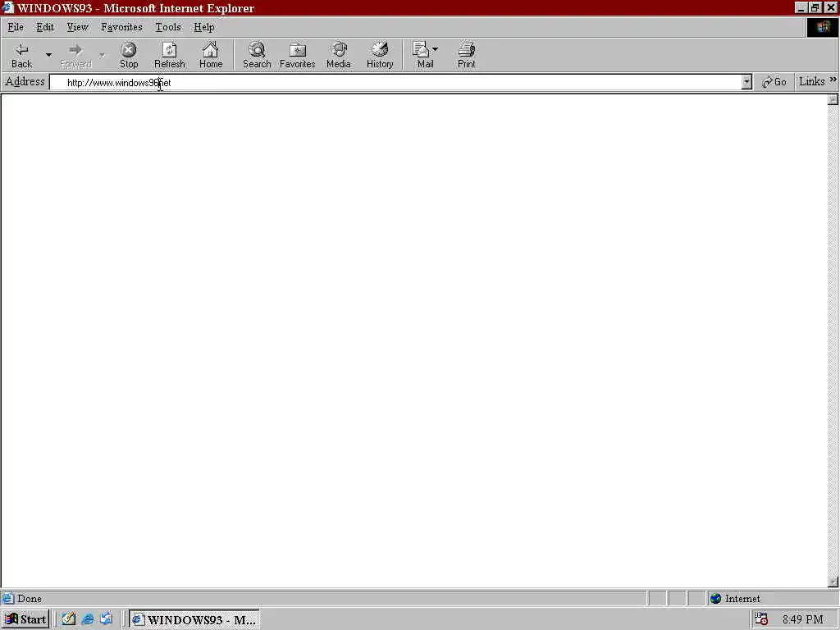Image resolution: width=840 pixels, height=630 pixels.
Task: Click the vertical scrollbar down arrow
Action: pyautogui.click(x=833, y=582)
